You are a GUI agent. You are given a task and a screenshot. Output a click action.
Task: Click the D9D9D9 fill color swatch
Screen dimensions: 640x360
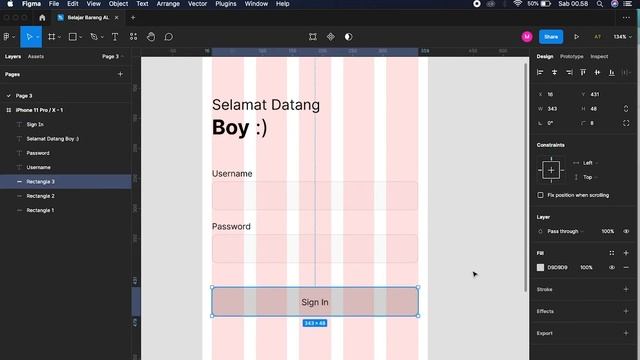[x=540, y=268]
